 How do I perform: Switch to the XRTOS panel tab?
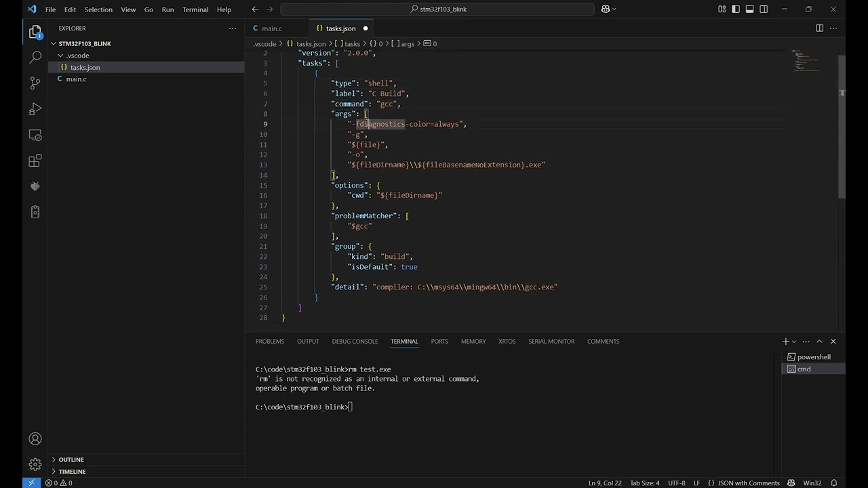507,341
